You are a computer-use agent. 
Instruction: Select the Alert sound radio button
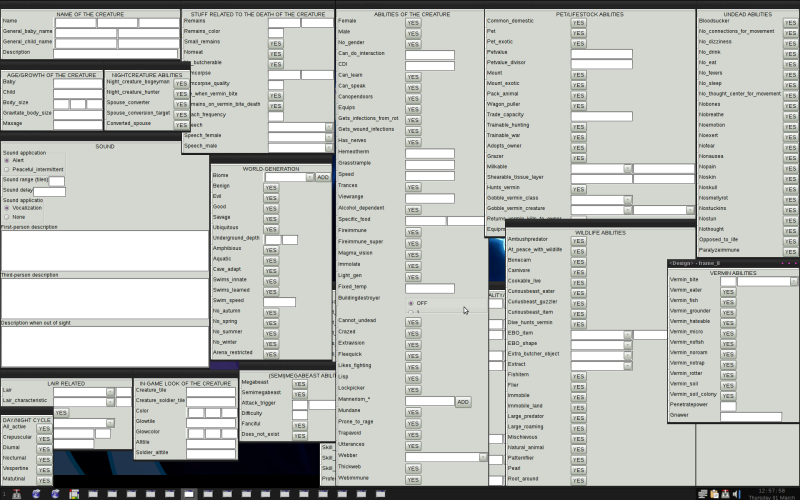(7, 160)
